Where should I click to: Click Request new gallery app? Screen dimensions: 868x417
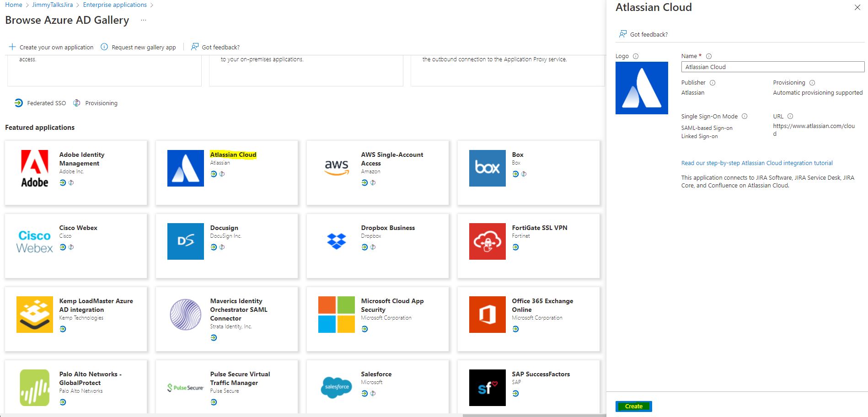(138, 47)
